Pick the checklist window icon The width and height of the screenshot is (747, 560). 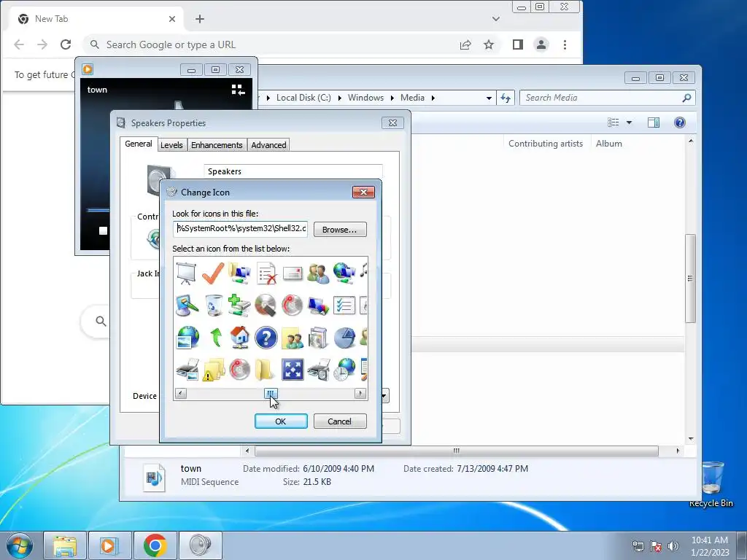click(344, 306)
